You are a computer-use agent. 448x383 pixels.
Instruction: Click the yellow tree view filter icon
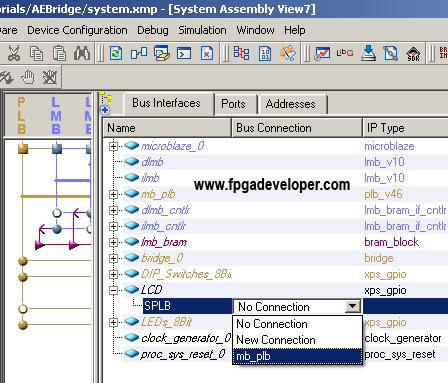(106, 98)
